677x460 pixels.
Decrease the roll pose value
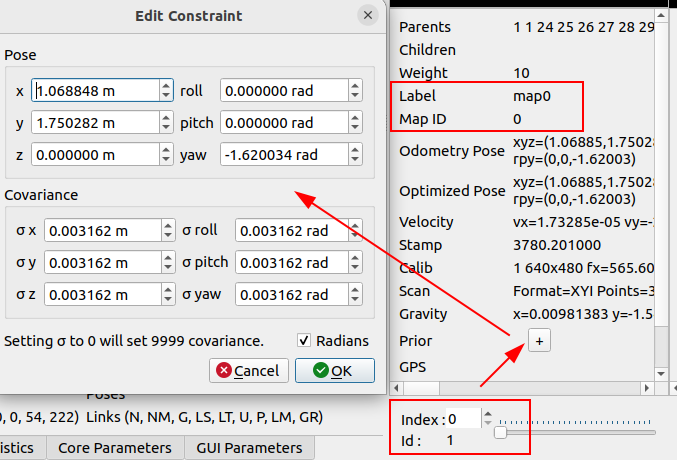(355, 96)
